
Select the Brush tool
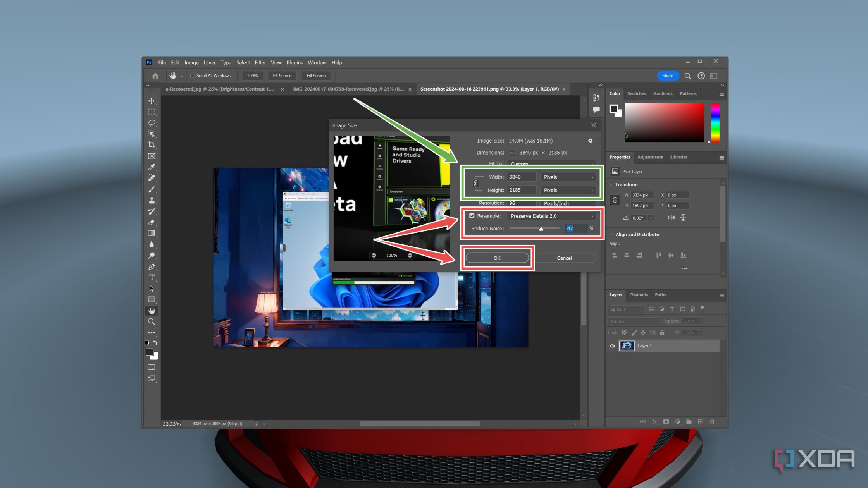point(152,189)
